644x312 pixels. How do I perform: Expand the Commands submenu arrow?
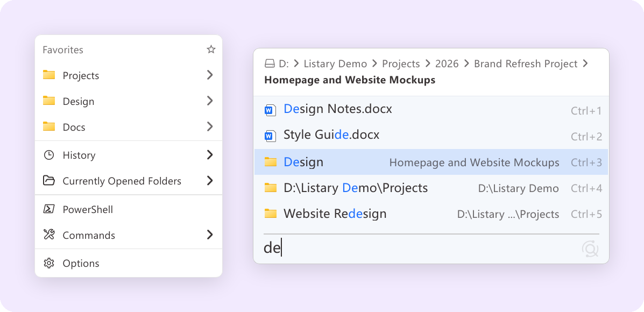[x=210, y=235]
